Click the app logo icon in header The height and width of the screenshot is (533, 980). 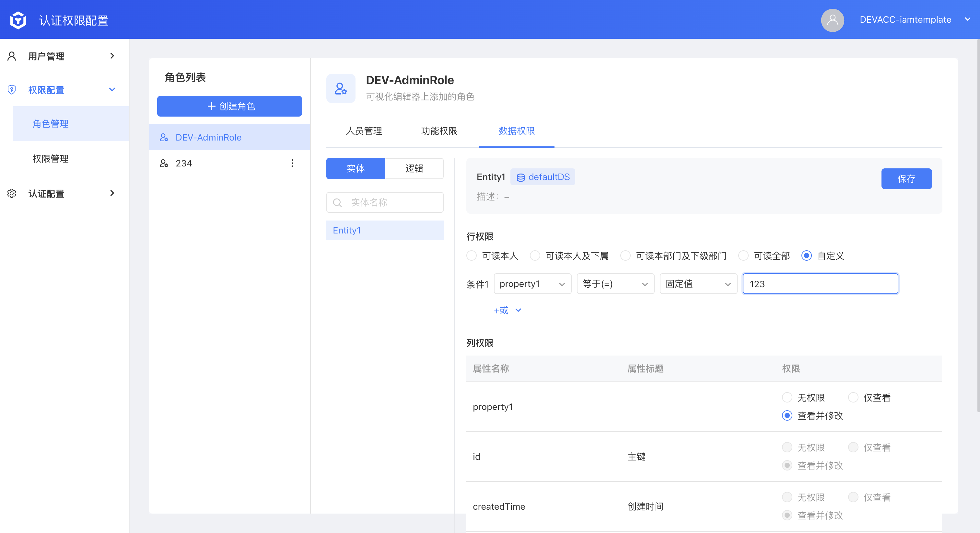tap(18, 20)
